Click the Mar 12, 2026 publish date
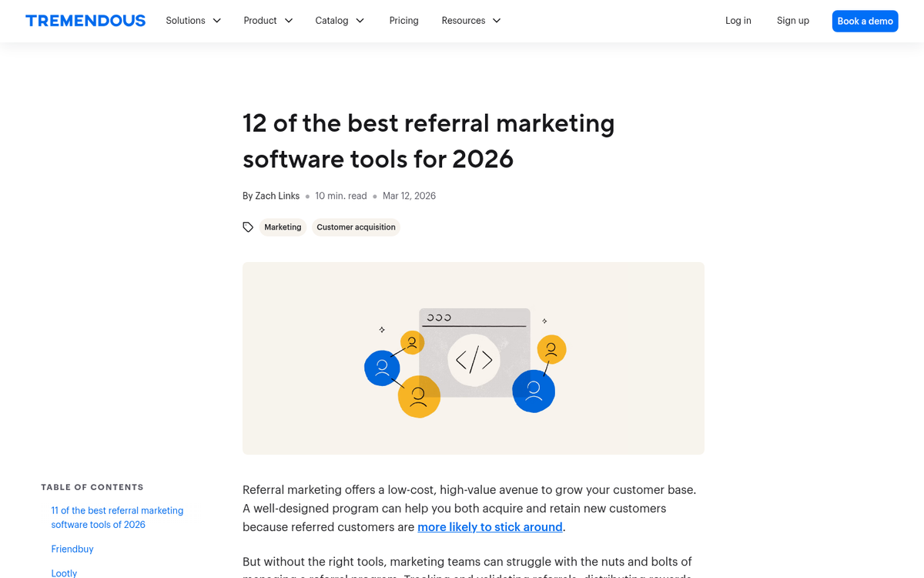Screen dimensions: 924x578 [x=409, y=196]
